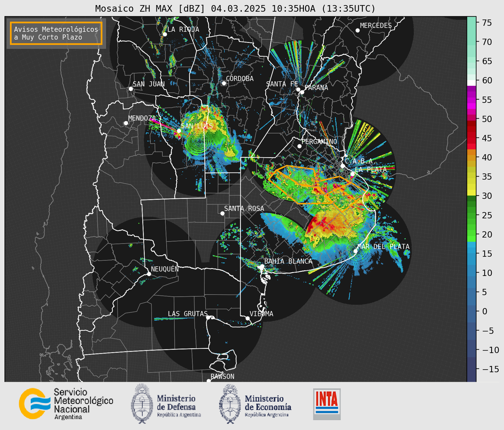Click the INTA logo

click(x=327, y=404)
